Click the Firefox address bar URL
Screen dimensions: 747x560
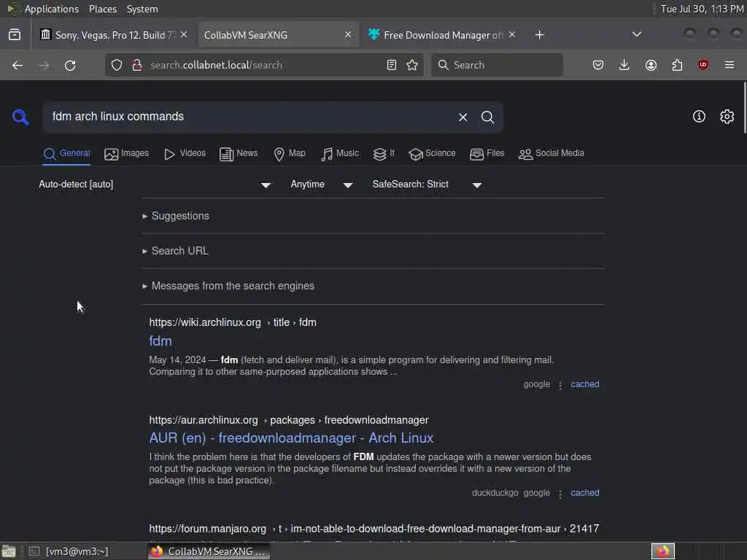coord(216,65)
